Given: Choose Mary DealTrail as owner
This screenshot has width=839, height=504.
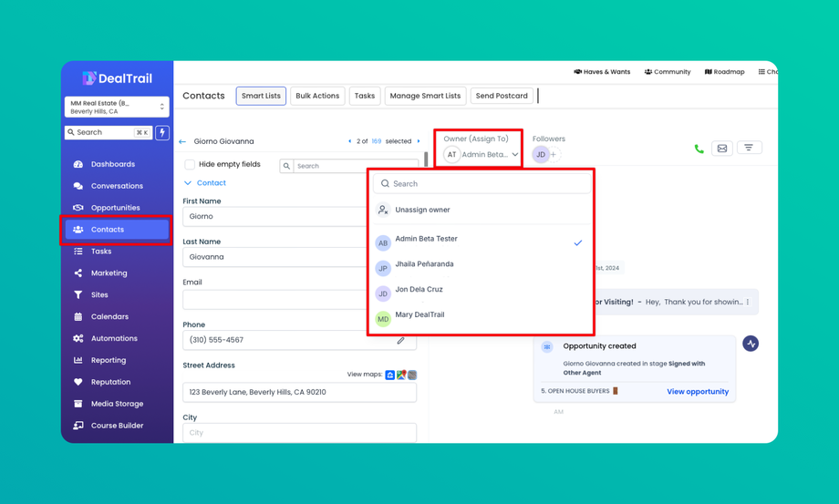Looking at the screenshot, I should (x=482, y=318).
